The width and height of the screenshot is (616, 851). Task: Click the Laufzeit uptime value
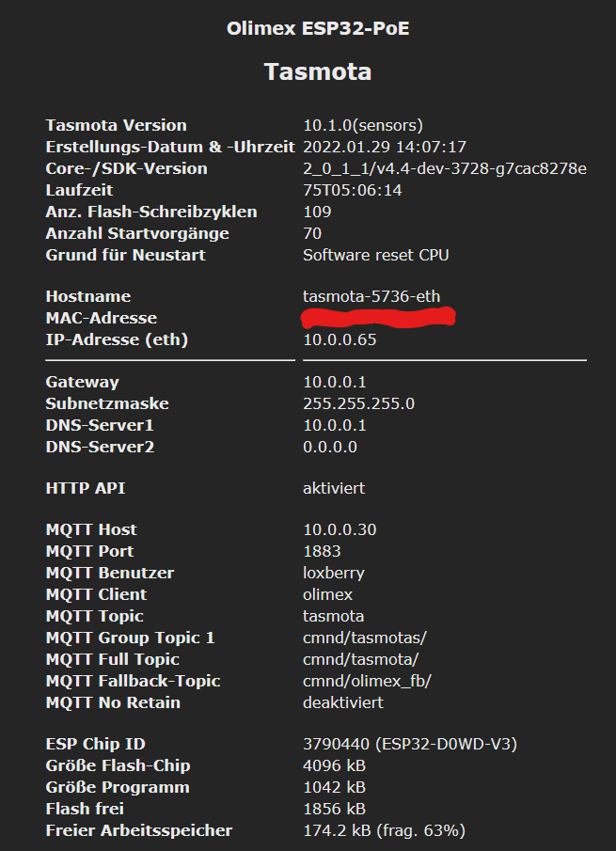(x=353, y=190)
